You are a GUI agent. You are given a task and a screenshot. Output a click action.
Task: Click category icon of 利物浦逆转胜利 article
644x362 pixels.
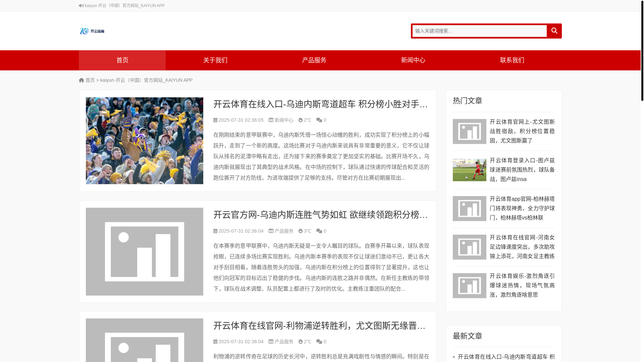(271, 342)
